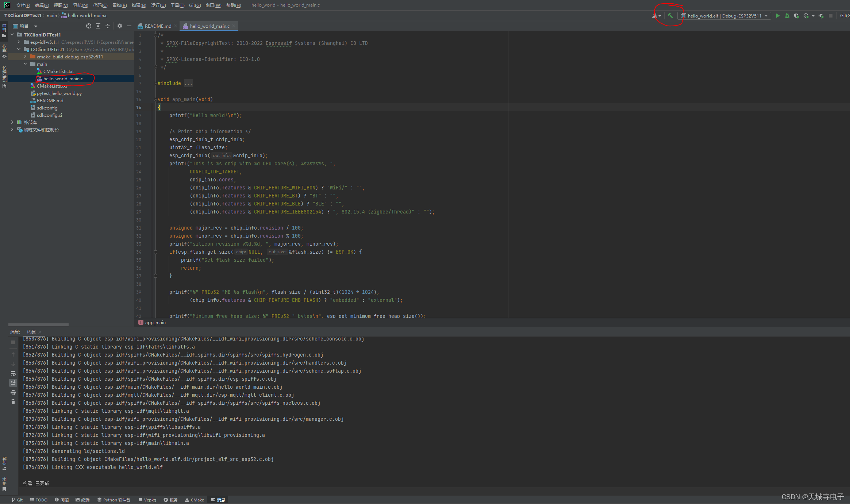This screenshot has height=504, width=850.
Task: Click the stop icon in the build messages panel
Action: click(x=13, y=342)
